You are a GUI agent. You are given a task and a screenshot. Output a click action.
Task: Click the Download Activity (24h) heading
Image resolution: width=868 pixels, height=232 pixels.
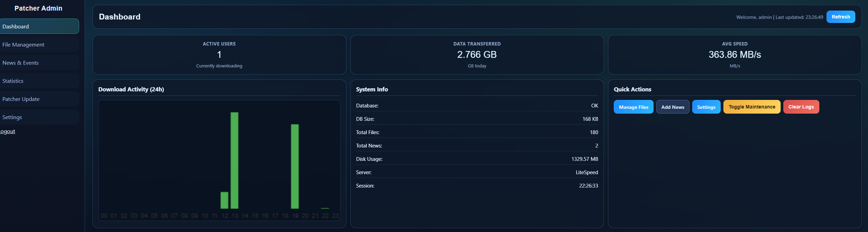pos(131,89)
